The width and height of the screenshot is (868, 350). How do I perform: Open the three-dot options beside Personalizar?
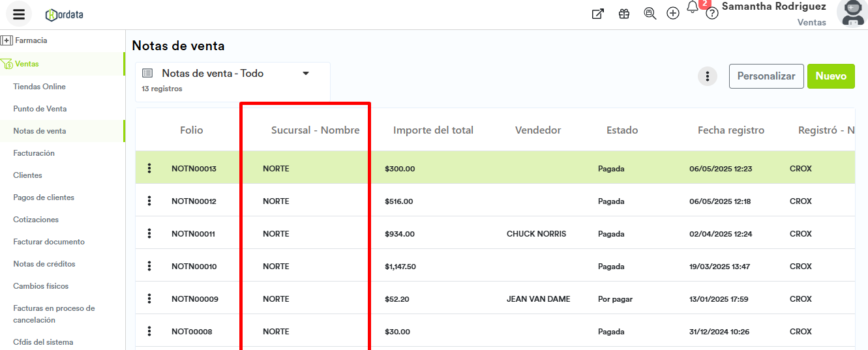(708, 76)
